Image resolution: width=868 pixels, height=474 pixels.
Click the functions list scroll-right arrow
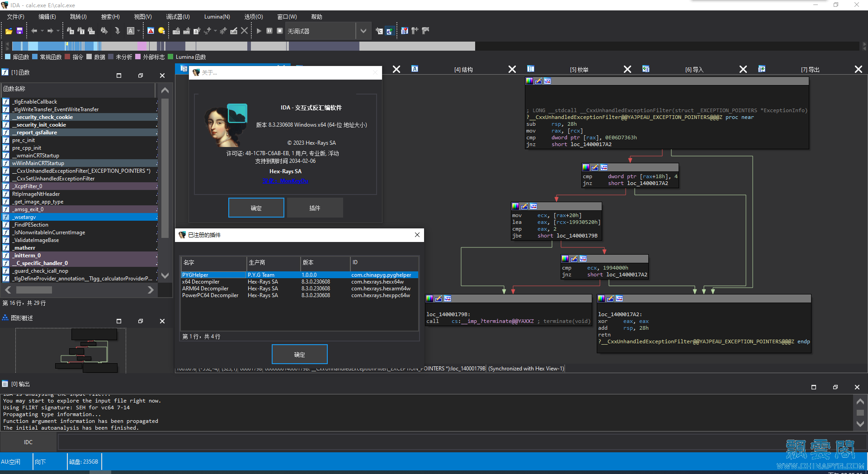click(x=151, y=290)
